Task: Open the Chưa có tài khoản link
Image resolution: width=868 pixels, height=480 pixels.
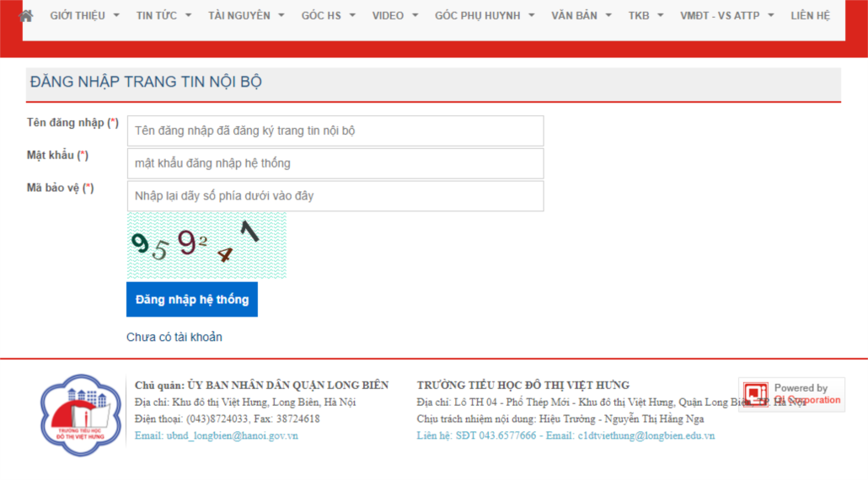Action: tap(174, 337)
